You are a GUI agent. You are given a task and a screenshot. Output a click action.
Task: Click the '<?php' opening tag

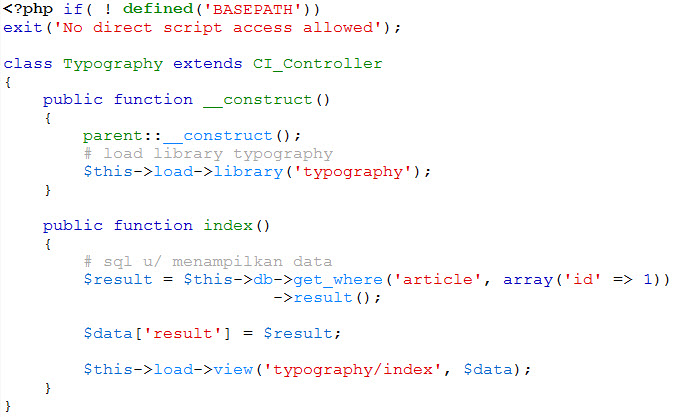pyautogui.click(x=28, y=9)
